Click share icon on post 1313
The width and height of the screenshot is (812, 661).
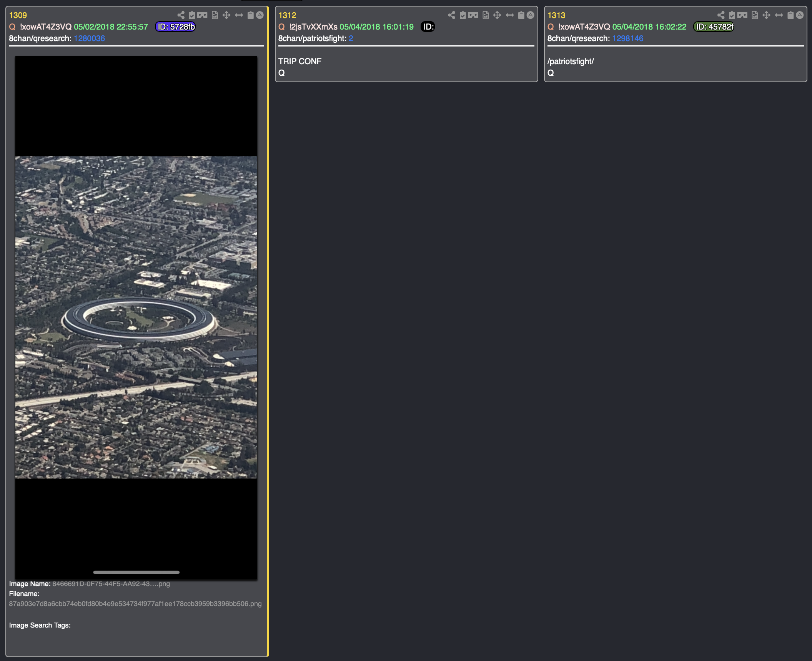click(x=721, y=15)
